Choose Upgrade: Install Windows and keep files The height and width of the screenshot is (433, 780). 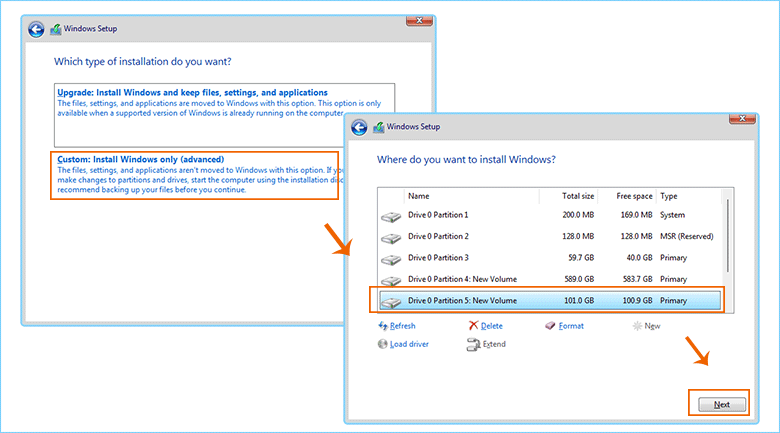(x=224, y=115)
